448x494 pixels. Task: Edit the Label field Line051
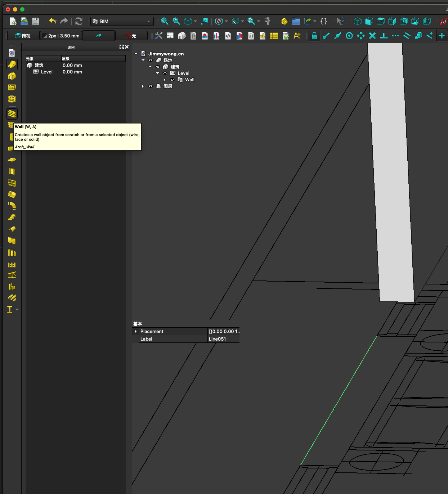pos(223,339)
